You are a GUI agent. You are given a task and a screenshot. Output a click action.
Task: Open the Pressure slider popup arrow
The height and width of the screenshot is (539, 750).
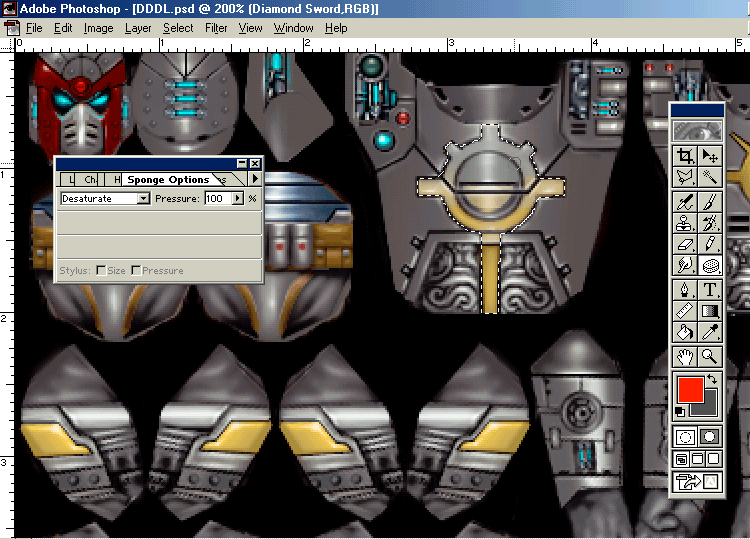(x=237, y=199)
